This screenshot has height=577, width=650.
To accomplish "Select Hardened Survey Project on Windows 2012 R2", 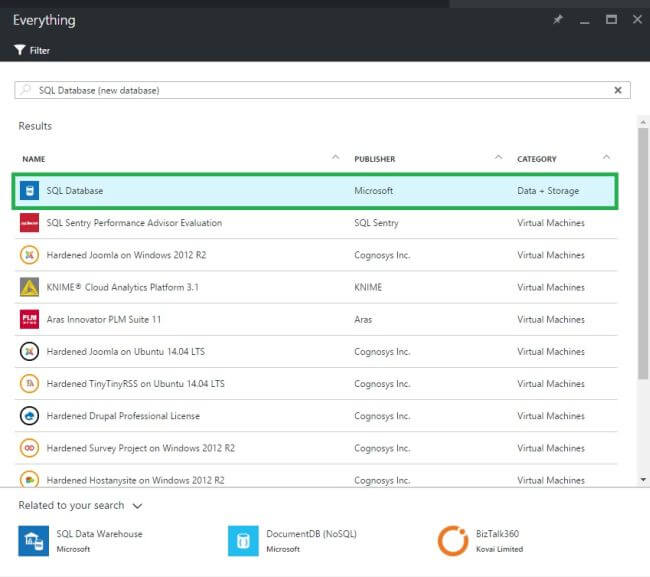I will (x=140, y=448).
